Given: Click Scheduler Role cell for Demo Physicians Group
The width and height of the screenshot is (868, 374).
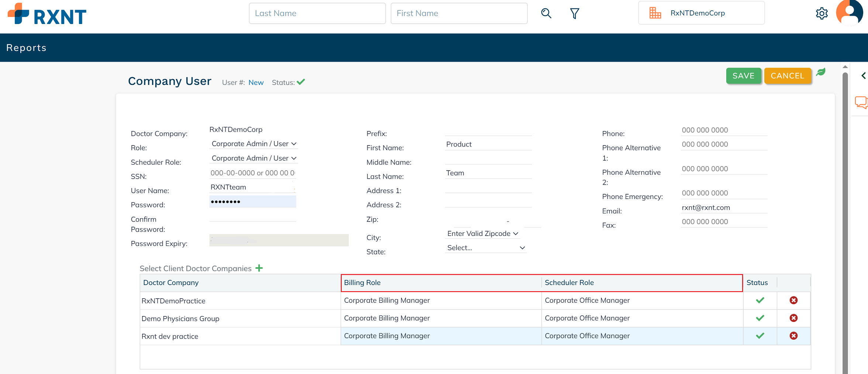Looking at the screenshot, I should pos(642,318).
